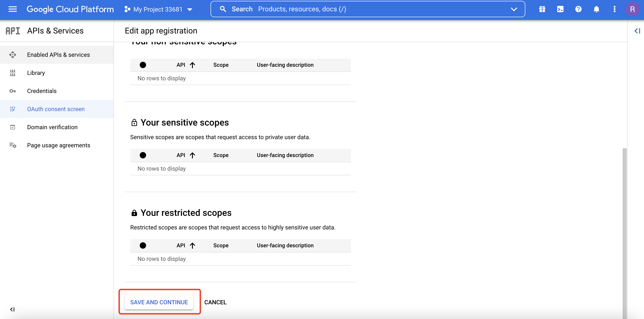
Task: Toggle select-all in non-sensitive scopes table
Action: pyautogui.click(x=143, y=65)
